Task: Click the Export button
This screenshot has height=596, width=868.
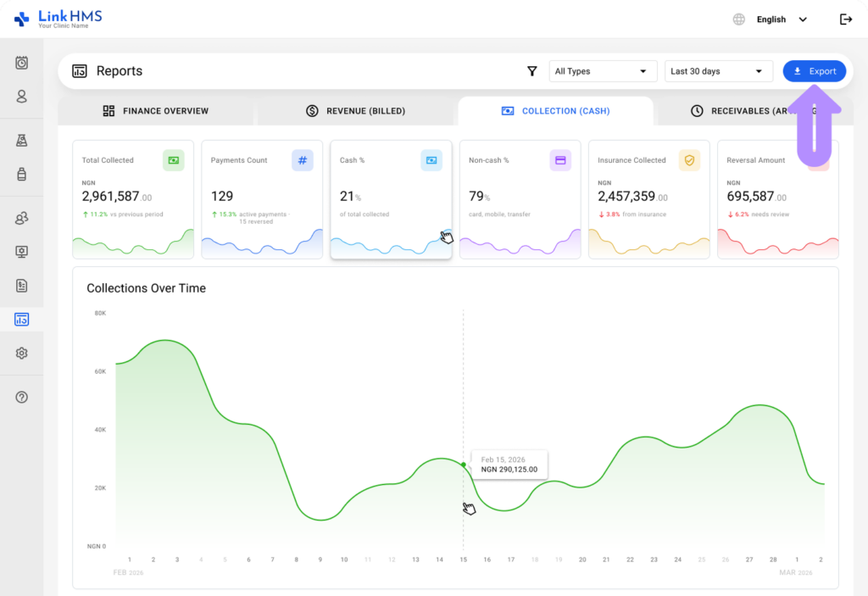Action: (815, 71)
